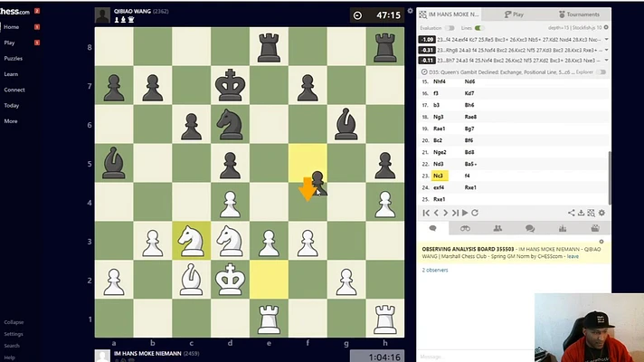Select the double speech bubble tab
Viewport: 644px width, 362px height.
tap(530, 228)
